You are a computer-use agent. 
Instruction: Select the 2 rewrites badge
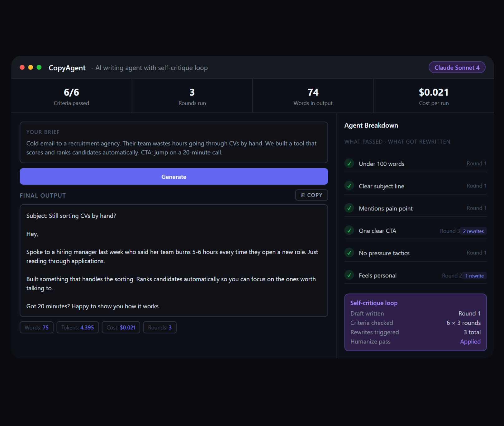point(473,231)
